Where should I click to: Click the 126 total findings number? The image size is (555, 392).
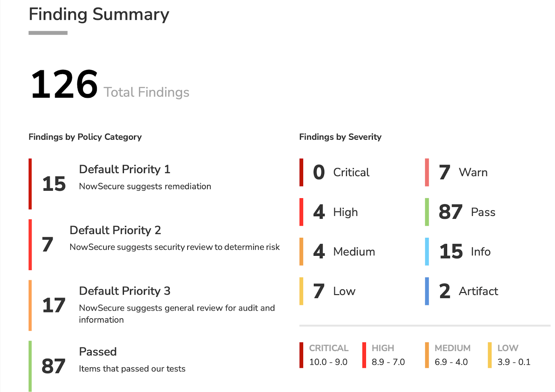click(x=64, y=84)
